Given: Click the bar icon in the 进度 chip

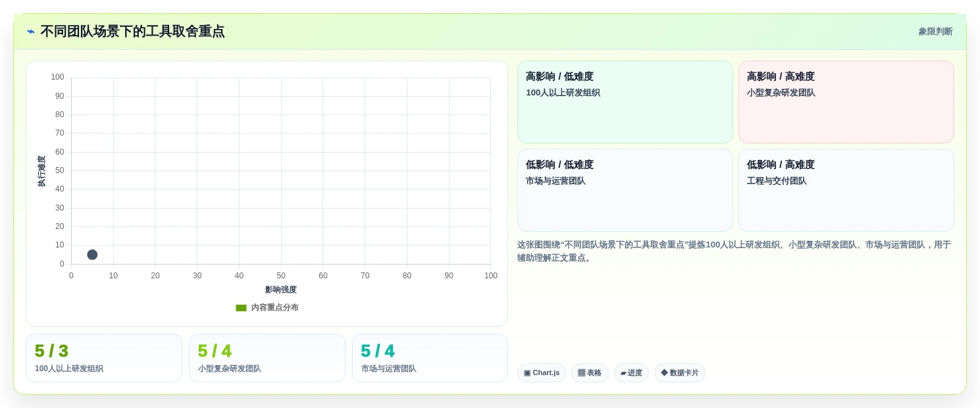Looking at the screenshot, I should click(x=623, y=373).
